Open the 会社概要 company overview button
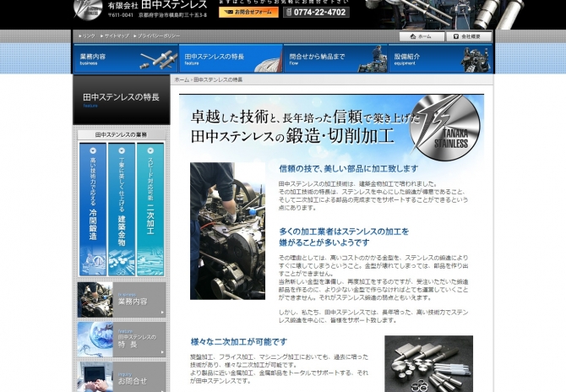This screenshot has height=392, width=566. (469, 36)
